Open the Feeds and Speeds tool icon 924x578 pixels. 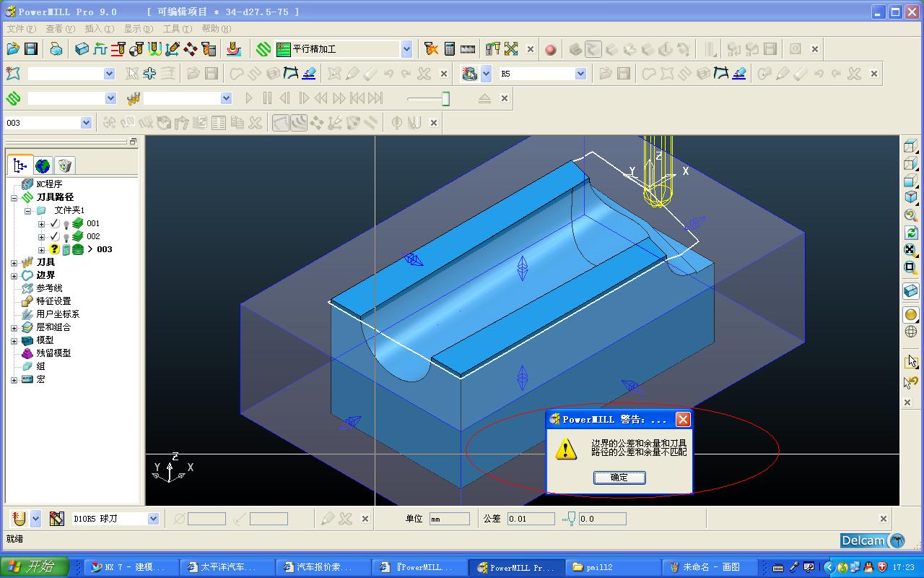click(100, 49)
